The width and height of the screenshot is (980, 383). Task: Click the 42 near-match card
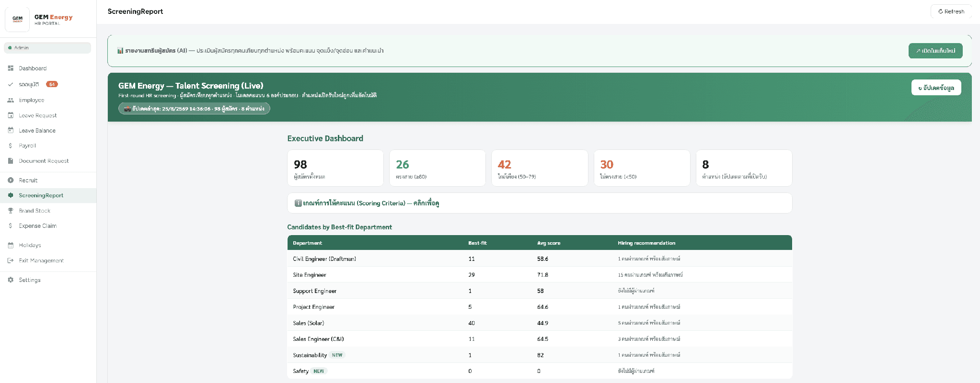pos(540,168)
